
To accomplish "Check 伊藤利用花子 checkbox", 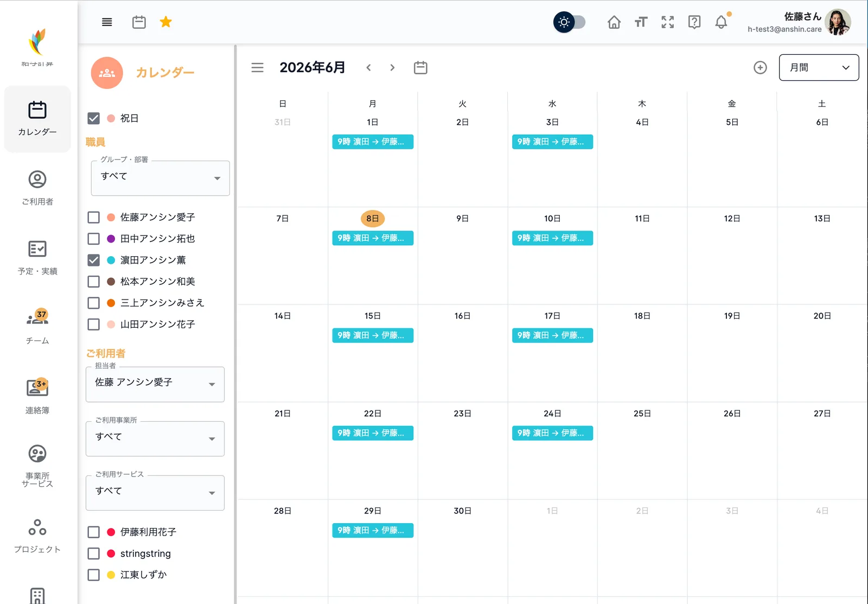I will click(x=93, y=532).
